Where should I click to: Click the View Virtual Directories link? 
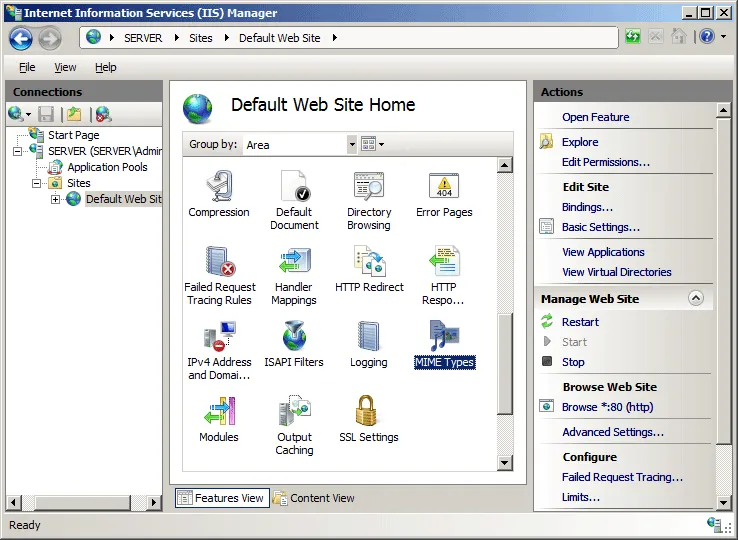click(617, 272)
